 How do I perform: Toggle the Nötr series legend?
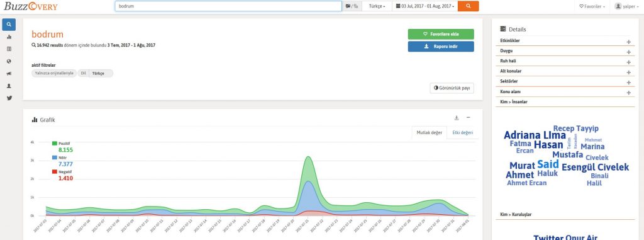tap(59, 157)
